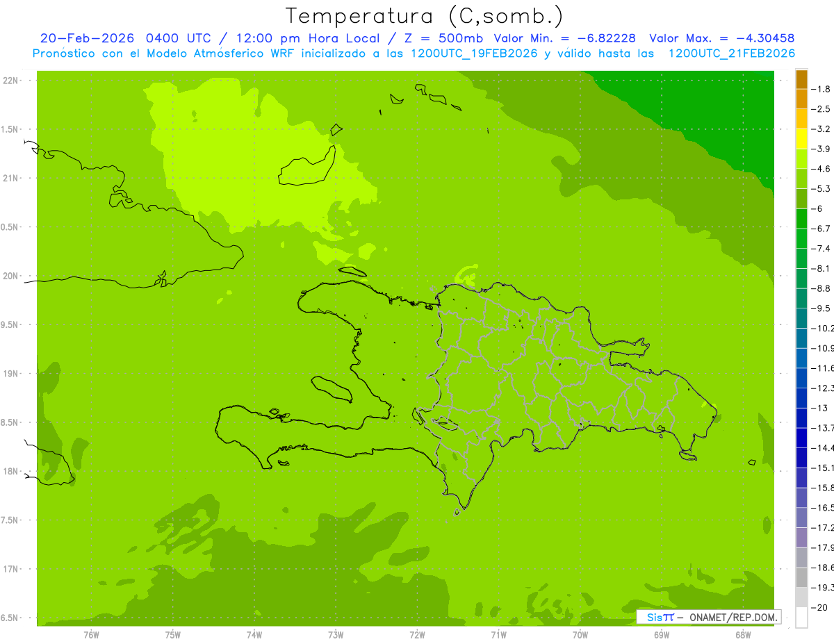834x644 pixels.
Task: Click the "-9.5" colorbar value
Action: click(x=821, y=308)
